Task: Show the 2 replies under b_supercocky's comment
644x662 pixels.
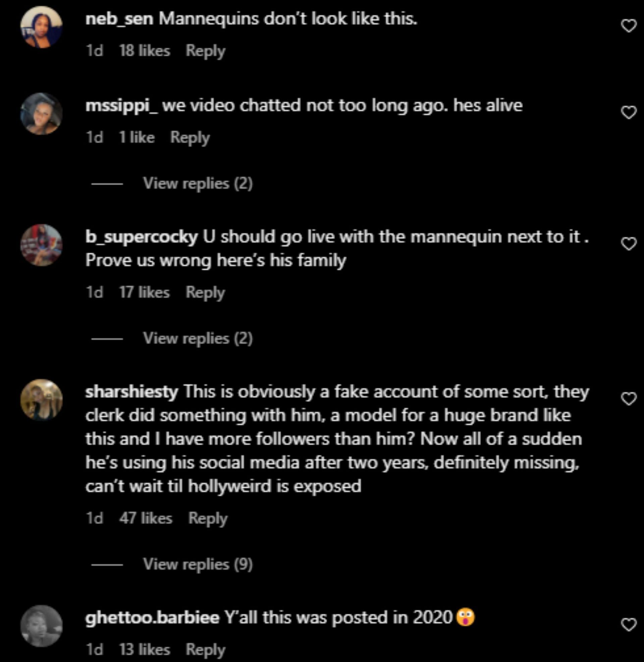Action: (x=198, y=338)
